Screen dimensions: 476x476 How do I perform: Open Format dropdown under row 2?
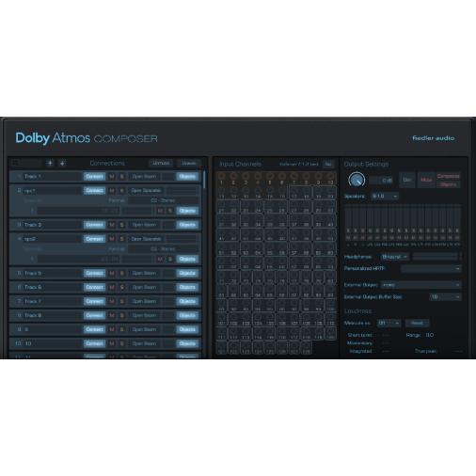pos(163,200)
